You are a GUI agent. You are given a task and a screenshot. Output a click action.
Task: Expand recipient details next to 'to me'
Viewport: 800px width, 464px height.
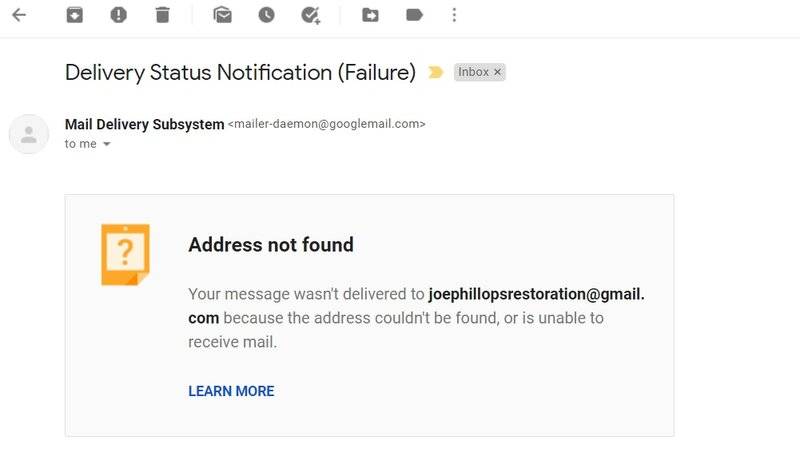(x=107, y=144)
